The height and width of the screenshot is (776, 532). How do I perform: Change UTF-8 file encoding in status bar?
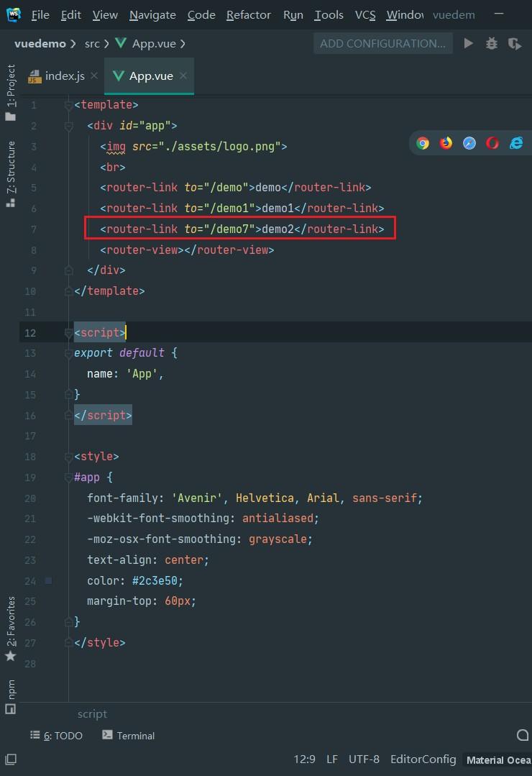pos(364,759)
